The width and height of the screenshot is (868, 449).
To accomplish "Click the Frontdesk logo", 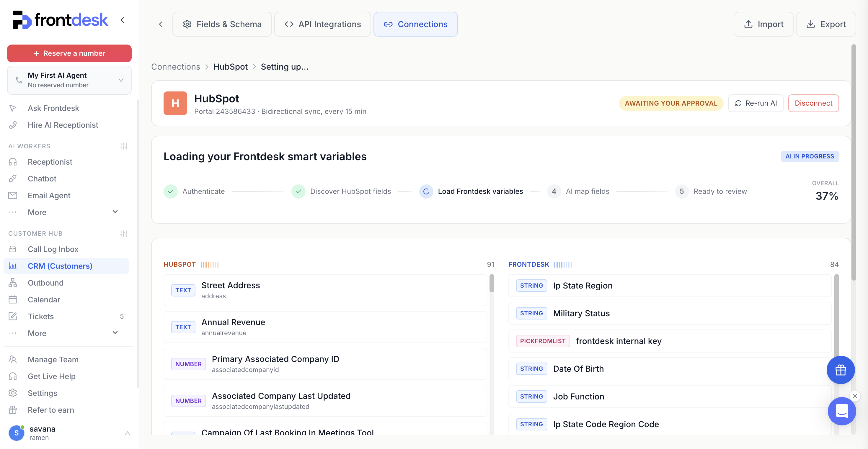I will click(x=61, y=20).
